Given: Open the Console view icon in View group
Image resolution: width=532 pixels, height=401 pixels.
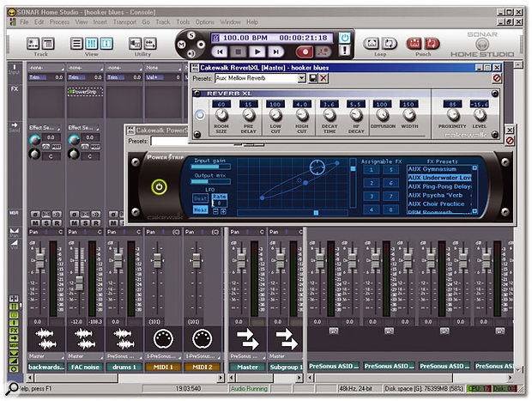Looking at the screenshot, I should click(x=91, y=44).
